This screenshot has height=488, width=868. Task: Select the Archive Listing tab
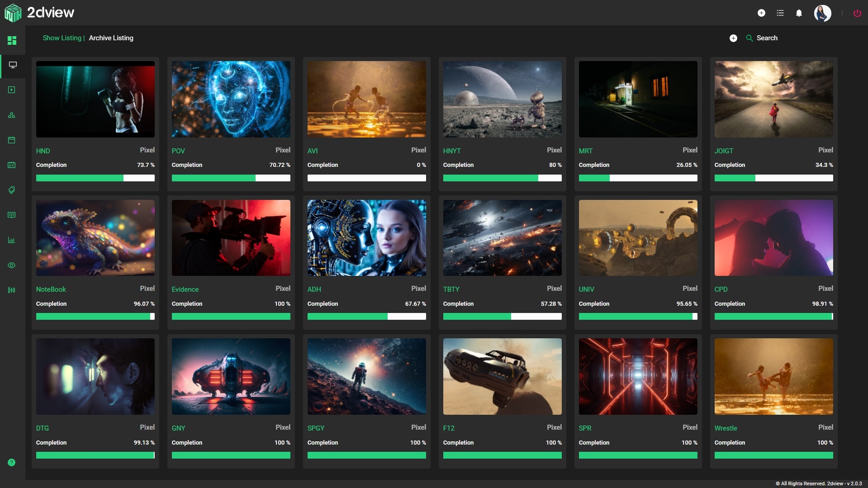[111, 38]
